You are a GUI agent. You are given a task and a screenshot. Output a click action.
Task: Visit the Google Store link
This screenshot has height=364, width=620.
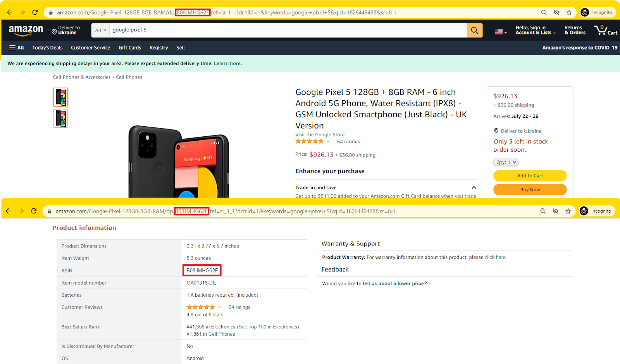coord(320,135)
